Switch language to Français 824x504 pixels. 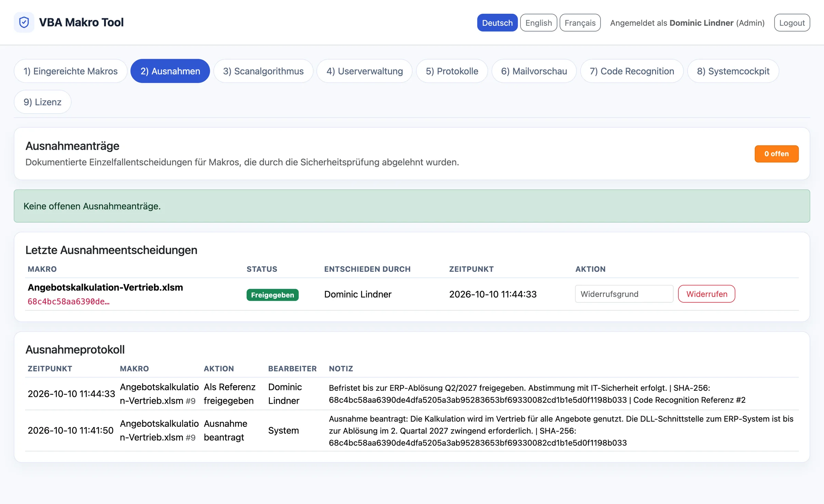coord(580,23)
